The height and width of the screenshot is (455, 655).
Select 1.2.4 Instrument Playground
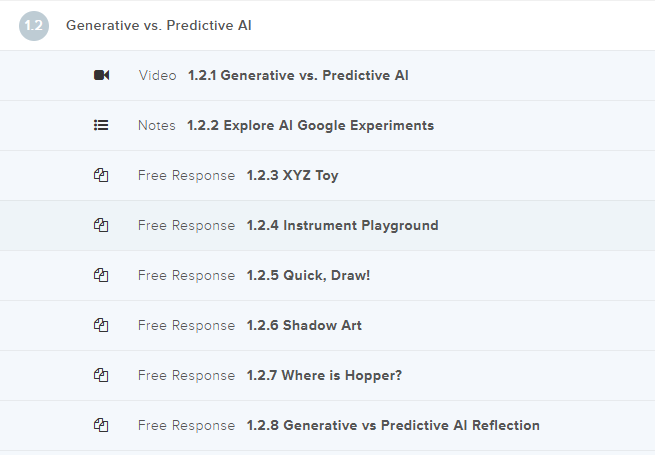coord(342,225)
